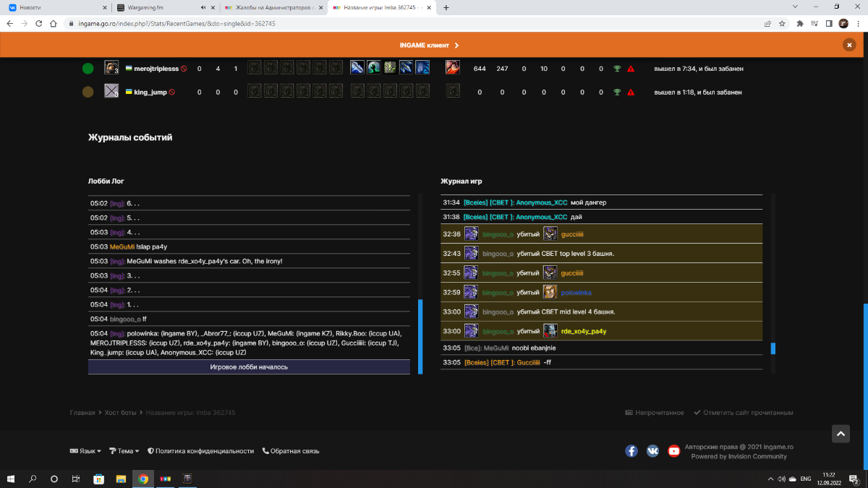Viewport: 868px width, 488px height.
Task: Switch to the Жалобы на Администраторов tab
Action: tap(268, 8)
